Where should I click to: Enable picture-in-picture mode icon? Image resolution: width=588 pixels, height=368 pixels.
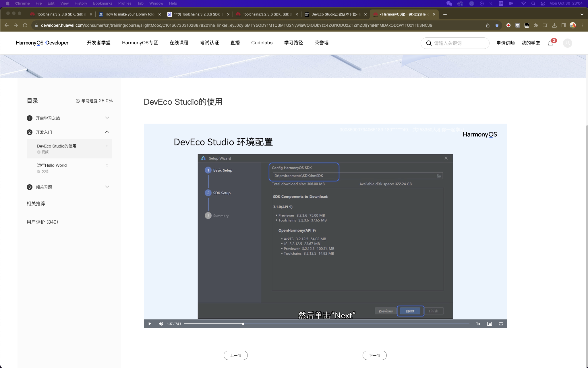[x=490, y=324]
